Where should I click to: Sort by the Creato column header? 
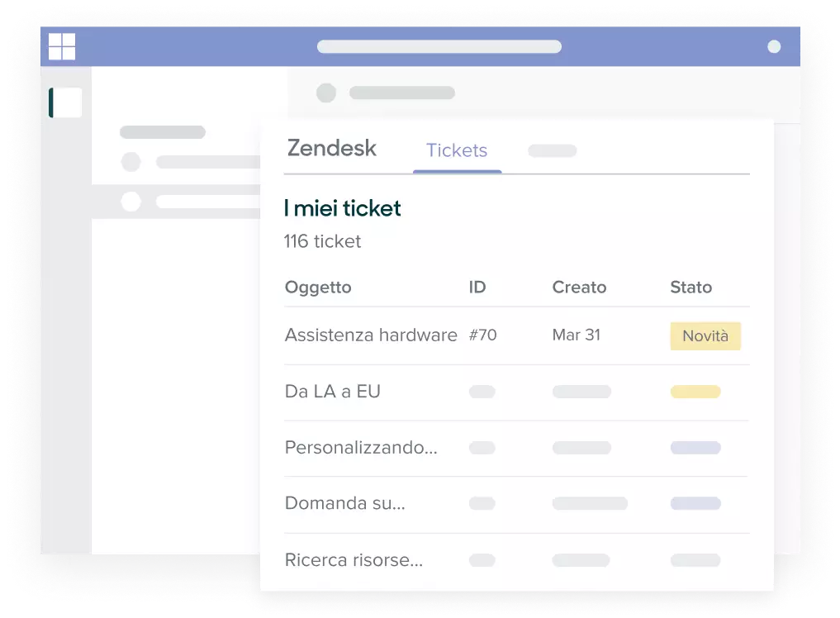pyautogui.click(x=579, y=288)
